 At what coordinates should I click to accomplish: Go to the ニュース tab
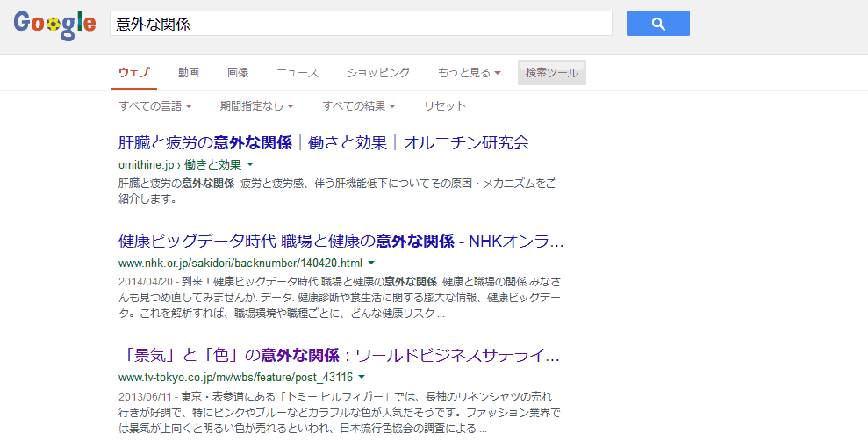click(298, 73)
